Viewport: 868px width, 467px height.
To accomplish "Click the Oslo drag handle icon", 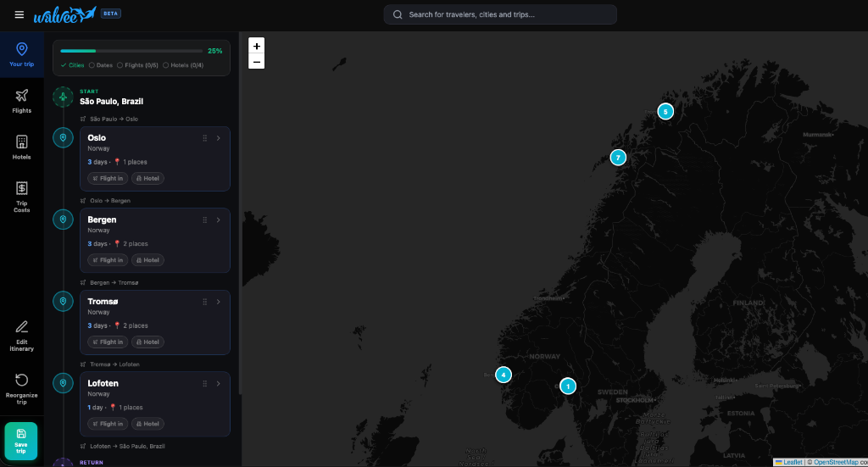I will [x=205, y=138].
